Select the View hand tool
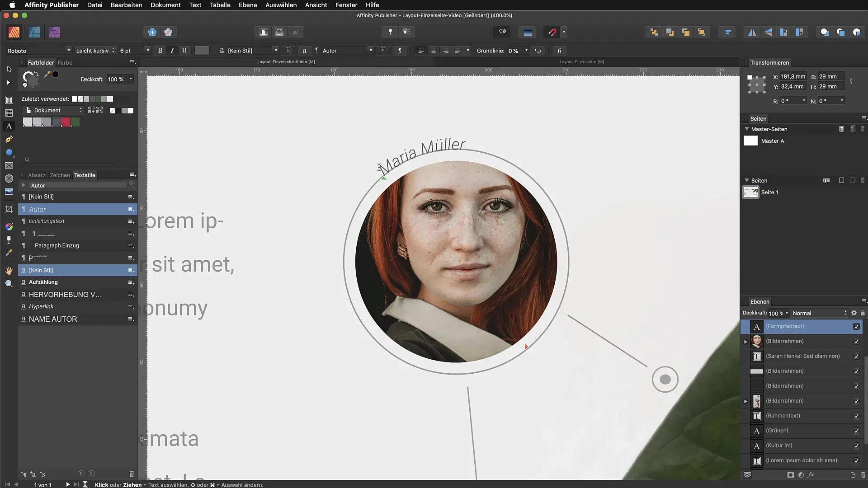The width and height of the screenshot is (868, 488). click(x=9, y=271)
